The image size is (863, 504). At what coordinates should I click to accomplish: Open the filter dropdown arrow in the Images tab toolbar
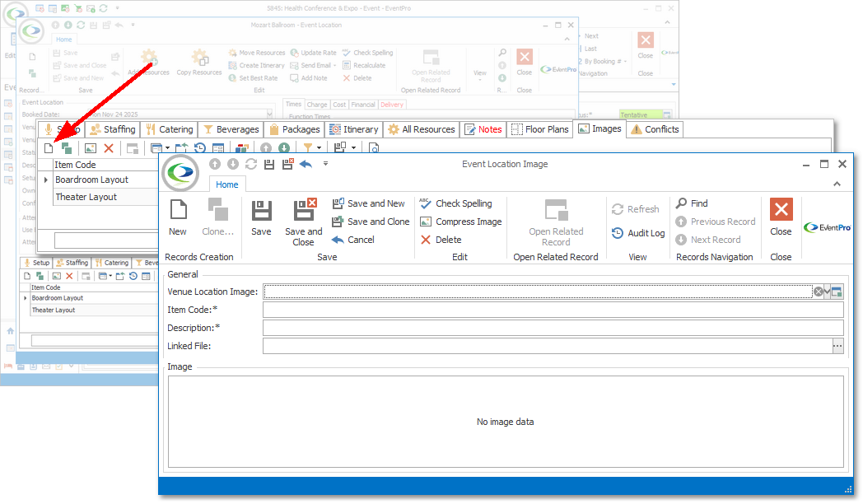(x=320, y=148)
